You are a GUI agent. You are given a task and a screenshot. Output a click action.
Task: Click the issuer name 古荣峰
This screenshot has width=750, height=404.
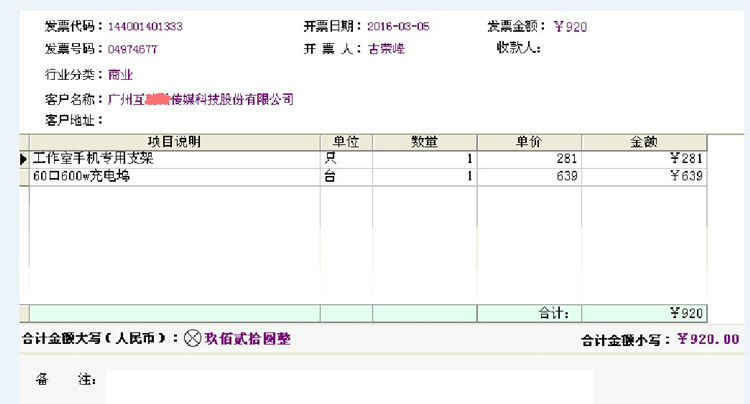click(387, 48)
